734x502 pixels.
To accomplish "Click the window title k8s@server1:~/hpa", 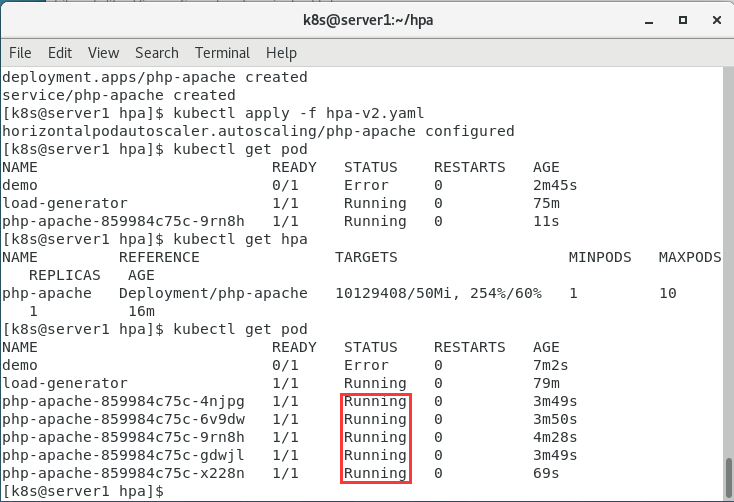I will [x=368, y=20].
